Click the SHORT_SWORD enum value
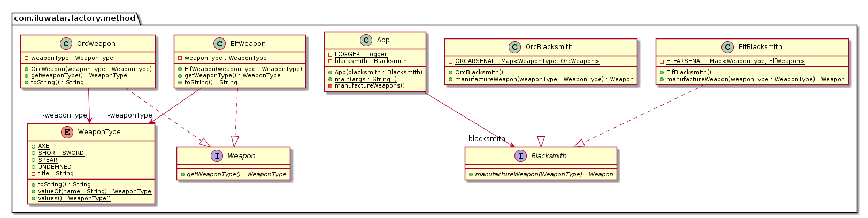 61,153
